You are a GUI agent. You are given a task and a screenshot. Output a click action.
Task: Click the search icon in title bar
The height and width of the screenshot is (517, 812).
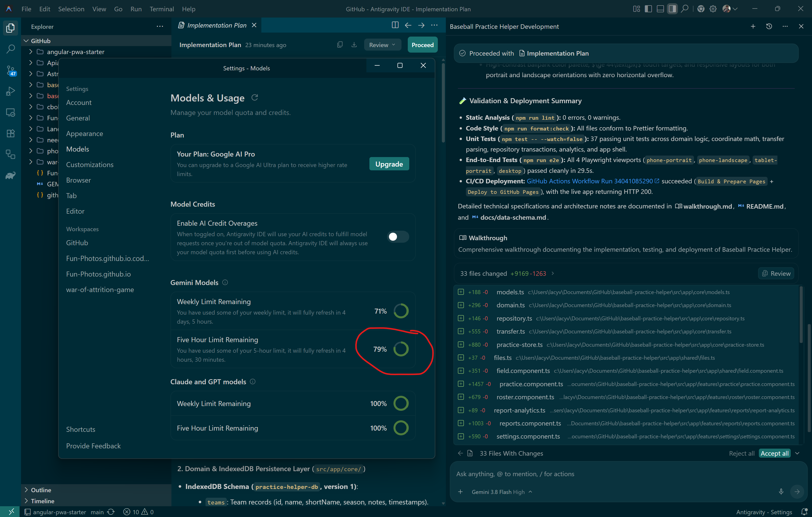pos(684,9)
